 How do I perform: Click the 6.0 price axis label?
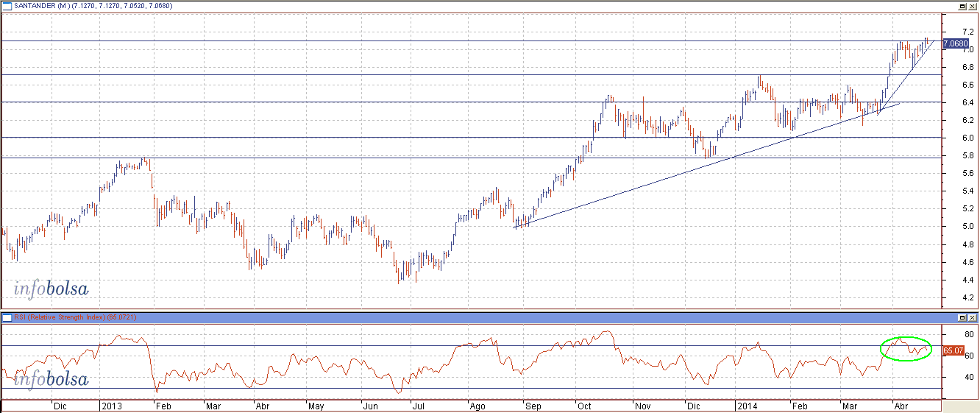tap(967, 138)
